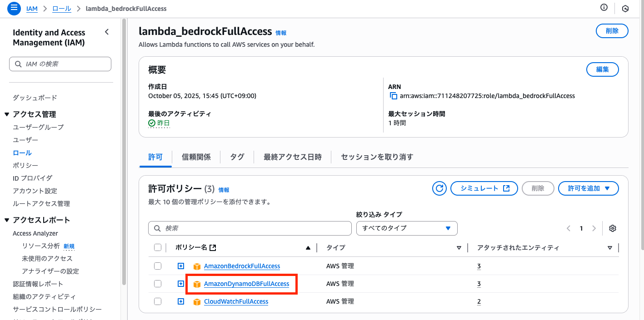Image resolution: width=644 pixels, height=320 pixels.
Task: Open 認証情報レポート in the sidebar
Action: pyautogui.click(x=38, y=284)
